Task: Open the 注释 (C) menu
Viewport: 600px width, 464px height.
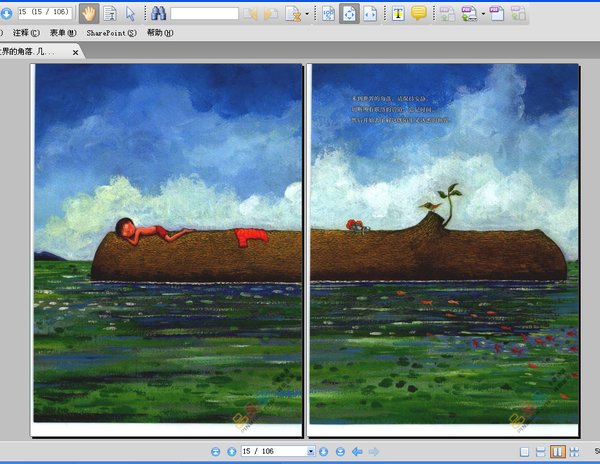Action: pos(26,33)
